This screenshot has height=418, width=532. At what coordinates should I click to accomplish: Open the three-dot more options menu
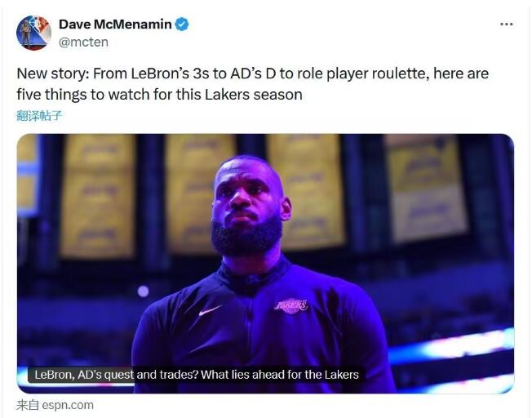point(506,24)
